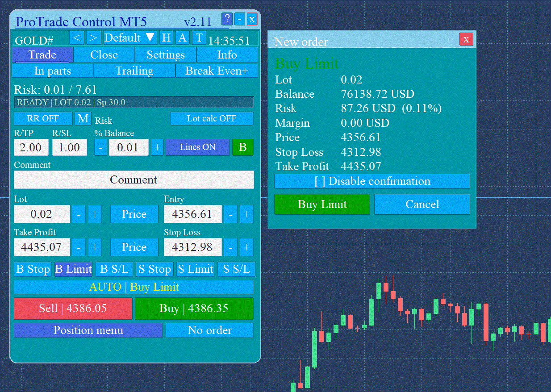Increase Take Profit with plus button

[95, 247]
